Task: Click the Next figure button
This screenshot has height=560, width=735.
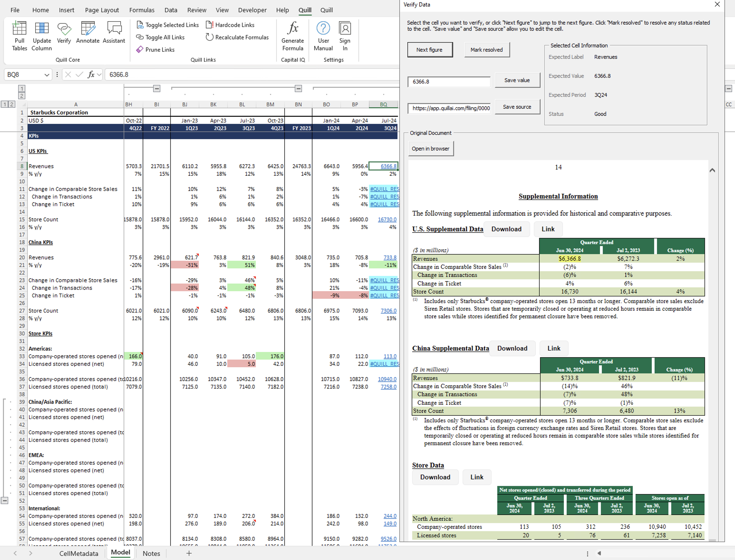Action: pos(430,50)
